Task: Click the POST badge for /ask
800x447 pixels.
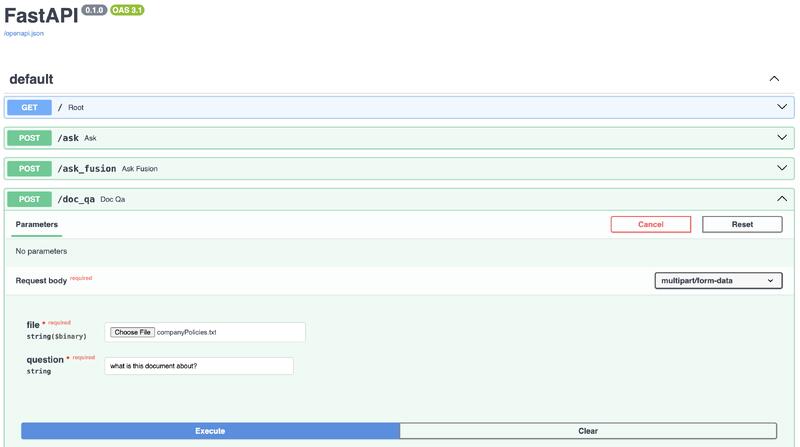Action: [x=30, y=138]
